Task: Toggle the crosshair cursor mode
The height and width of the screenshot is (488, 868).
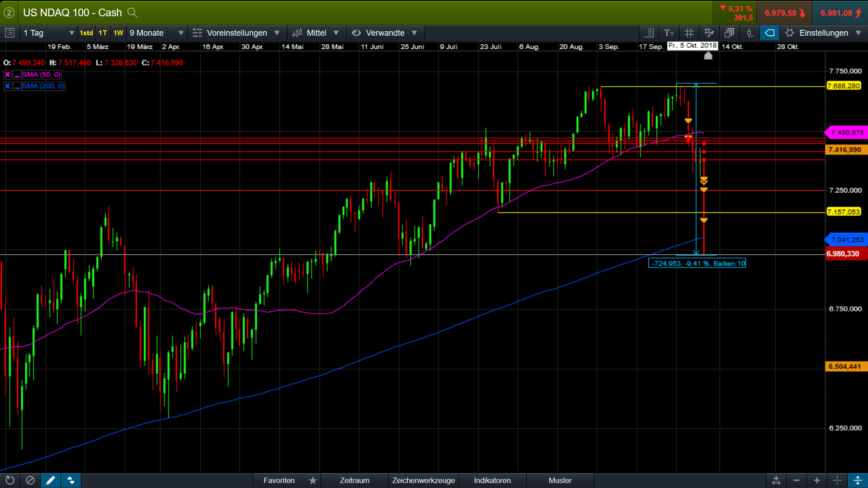Action: point(837,480)
